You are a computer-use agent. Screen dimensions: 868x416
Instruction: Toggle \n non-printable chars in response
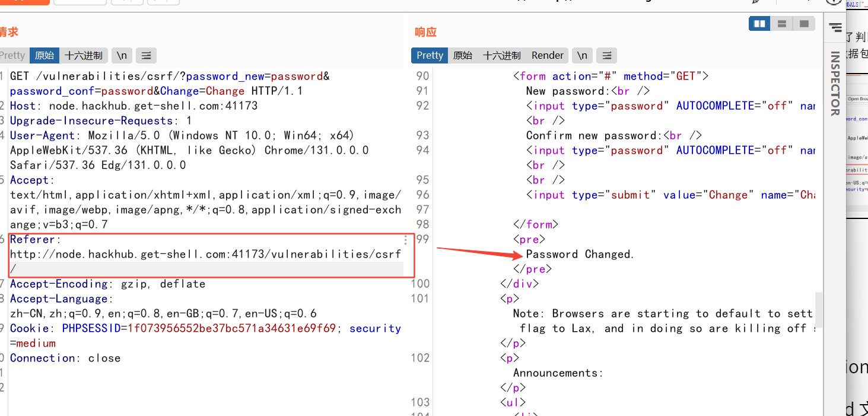tap(582, 56)
